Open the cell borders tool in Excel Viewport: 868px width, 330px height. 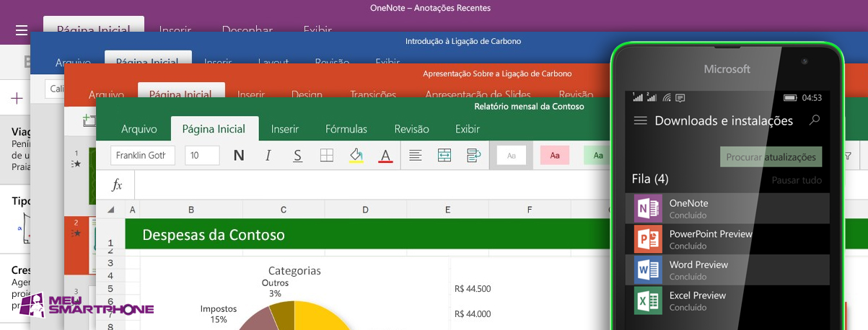pyautogui.click(x=327, y=156)
